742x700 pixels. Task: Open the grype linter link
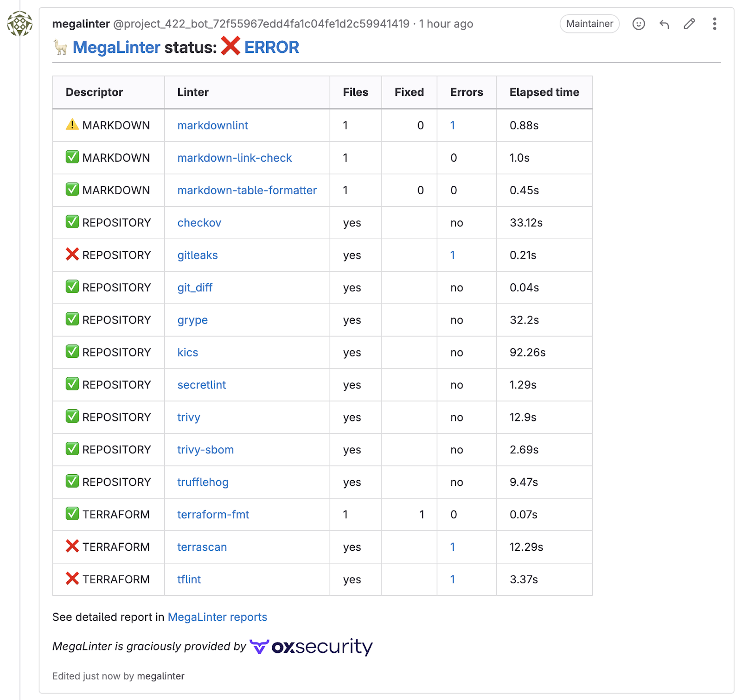(192, 320)
